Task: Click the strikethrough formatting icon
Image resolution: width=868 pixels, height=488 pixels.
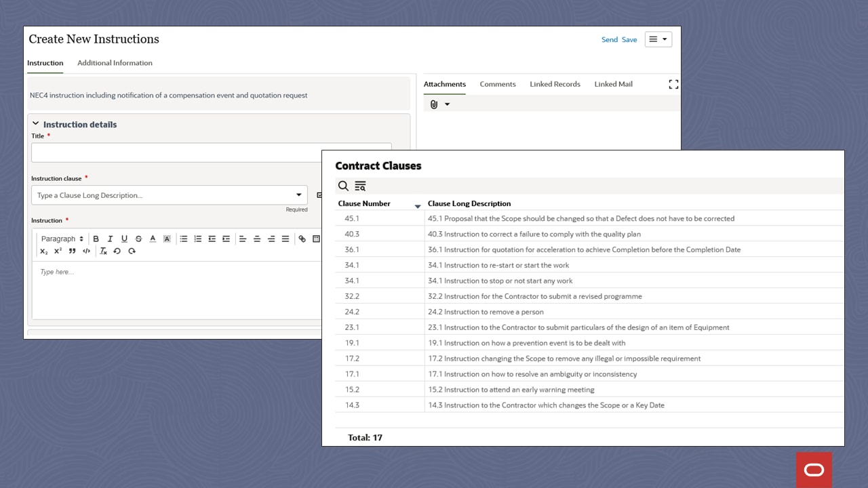Action: click(x=138, y=239)
